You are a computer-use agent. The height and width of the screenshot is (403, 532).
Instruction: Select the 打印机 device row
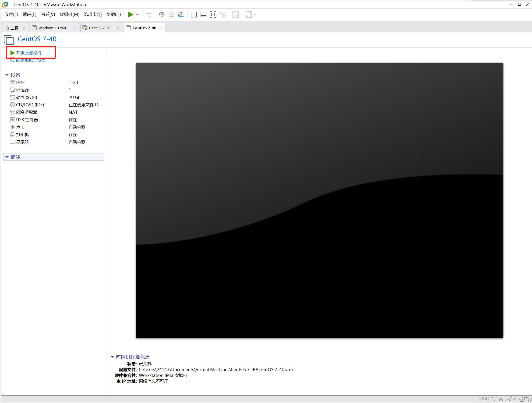point(56,135)
